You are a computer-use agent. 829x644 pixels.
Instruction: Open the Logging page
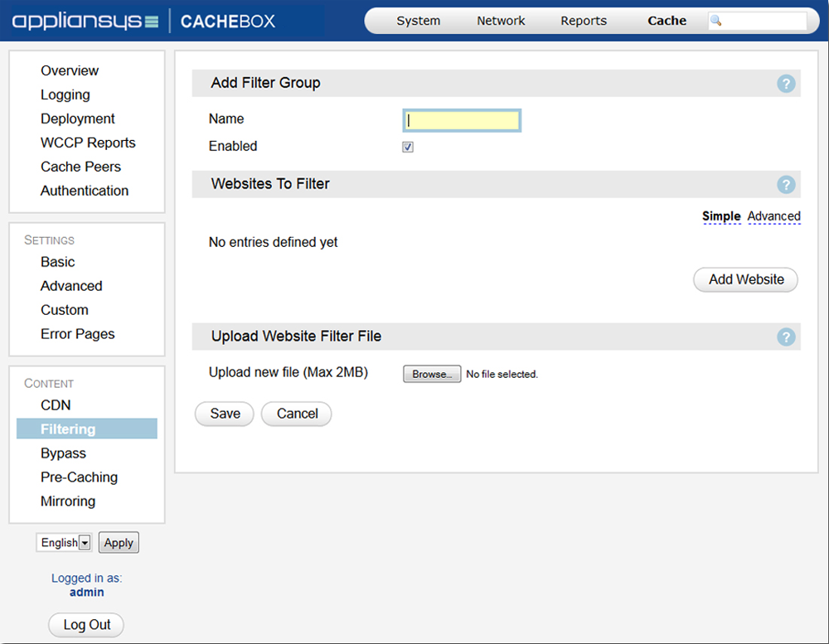65,94
